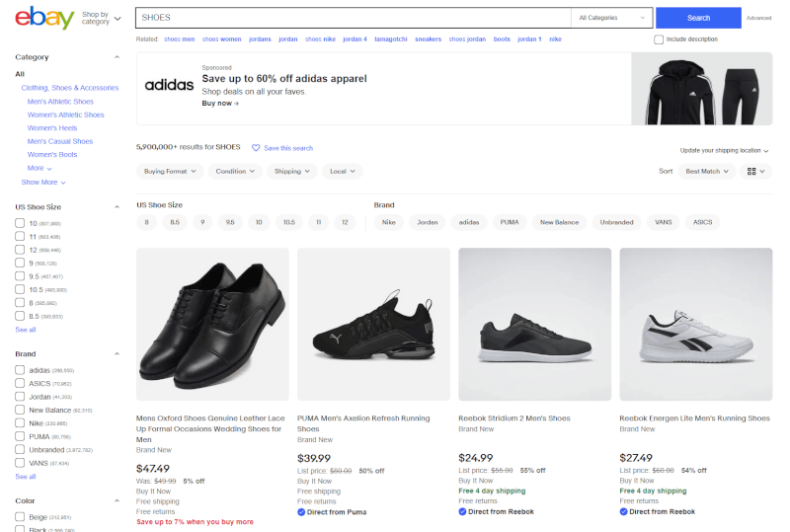Image resolution: width=790 pixels, height=532 pixels.
Task: Click the related search 'tamagotchi'
Action: pos(390,39)
